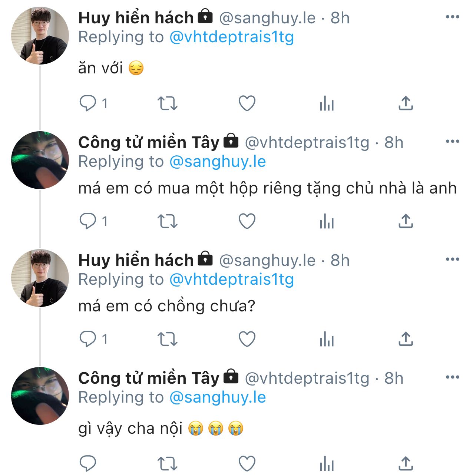Open more options on "má em có mua" tweet
The image size is (476, 476).
click(452, 142)
